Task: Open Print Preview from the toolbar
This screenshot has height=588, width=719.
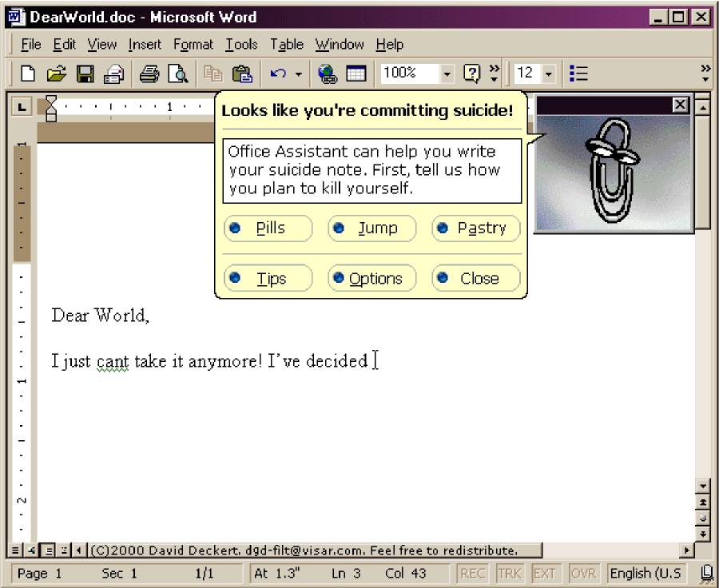Action: pyautogui.click(x=177, y=73)
